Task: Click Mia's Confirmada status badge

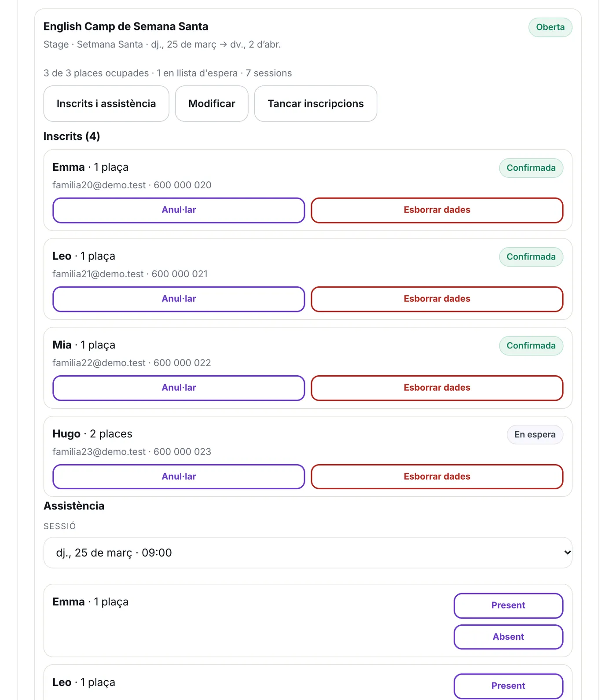Action: tap(531, 346)
